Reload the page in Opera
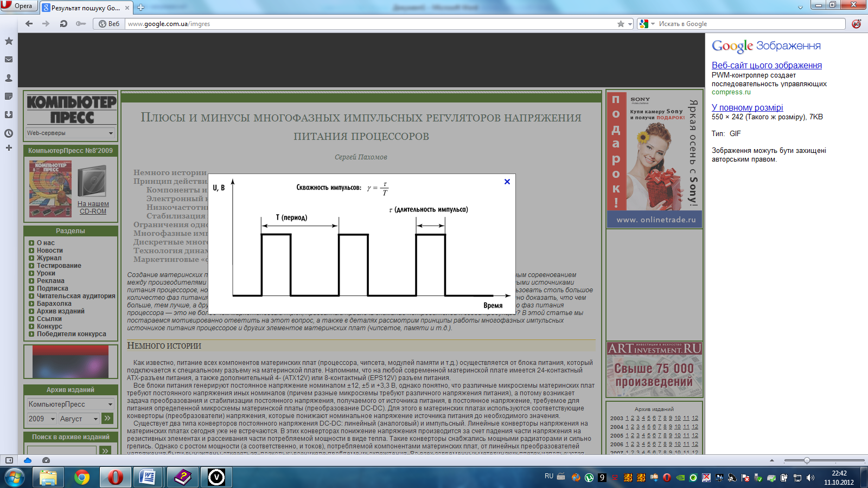Image resolution: width=868 pixels, height=488 pixels. (63, 24)
